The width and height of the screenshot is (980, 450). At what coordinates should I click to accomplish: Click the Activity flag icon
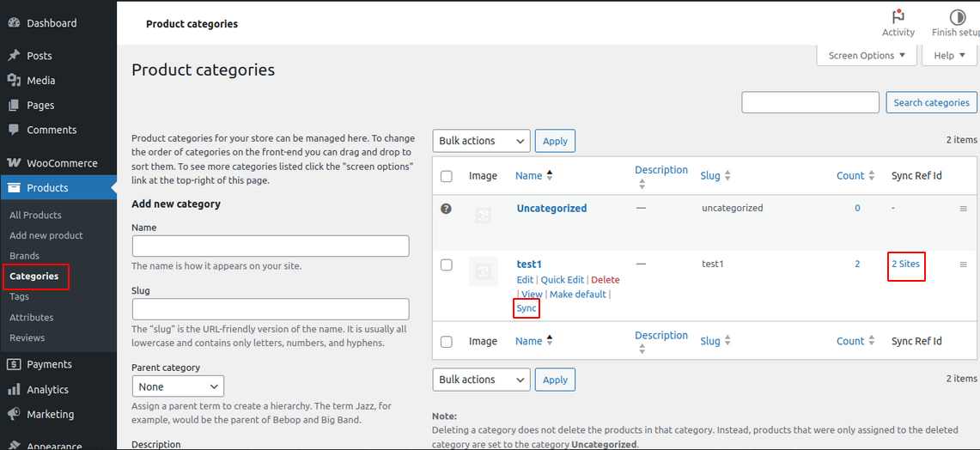click(x=898, y=17)
